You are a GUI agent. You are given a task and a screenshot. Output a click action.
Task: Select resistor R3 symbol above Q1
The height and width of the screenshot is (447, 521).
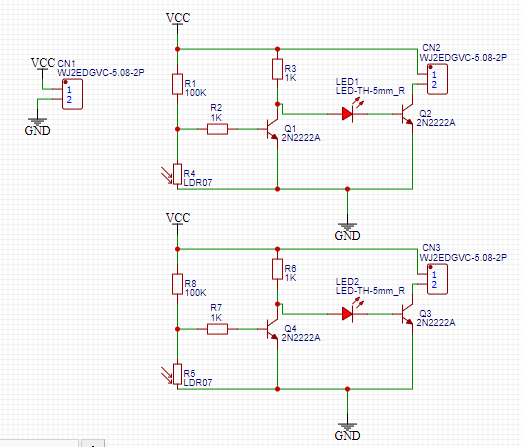pos(277,69)
